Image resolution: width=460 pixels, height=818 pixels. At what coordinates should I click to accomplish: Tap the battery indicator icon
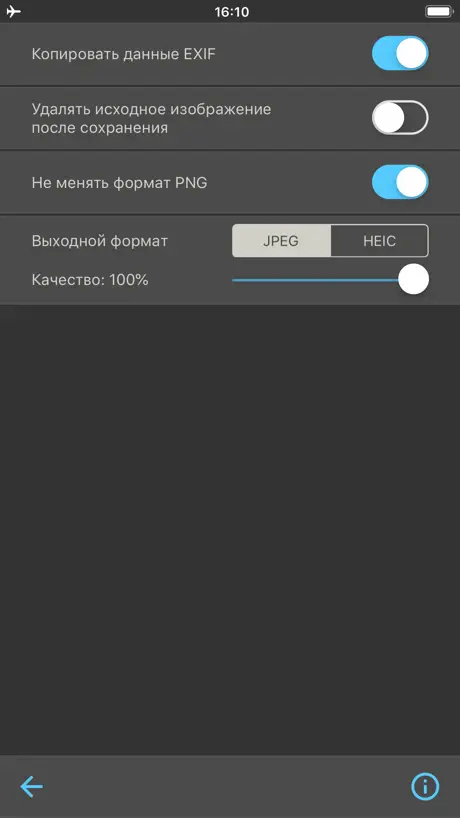[439, 11]
